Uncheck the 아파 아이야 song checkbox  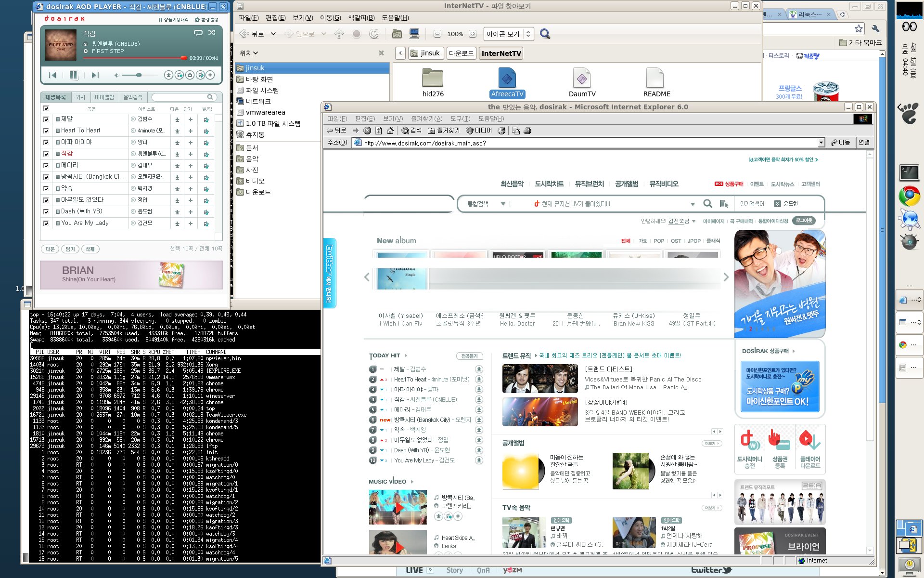(x=46, y=142)
